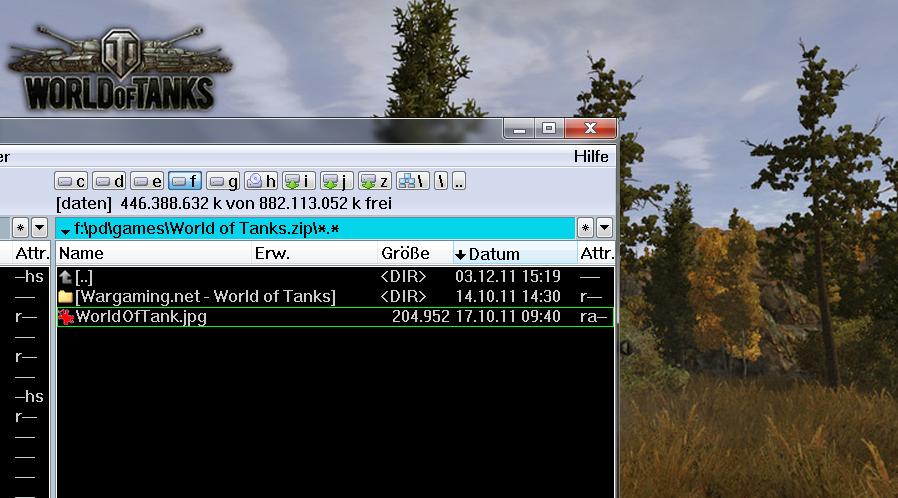898x498 pixels.
Task: Sort right panel by Attr. column
Action: pyautogui.click(x=597, y=254)
